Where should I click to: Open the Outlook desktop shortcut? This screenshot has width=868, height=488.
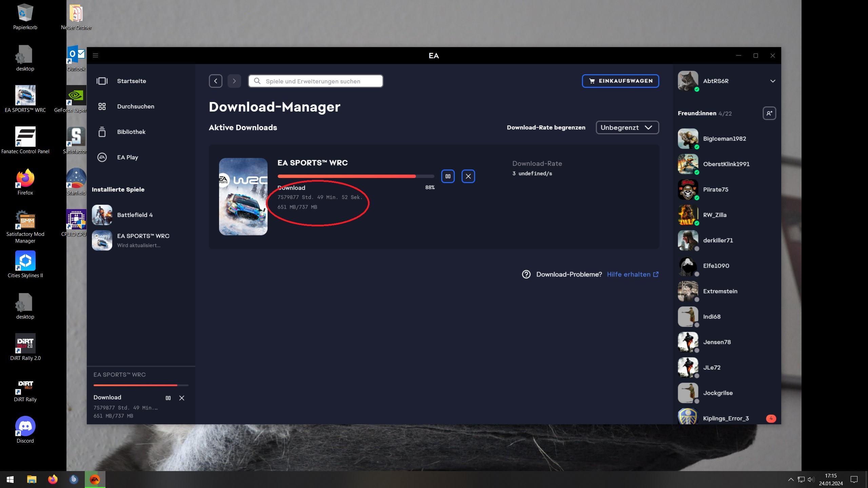76,58
